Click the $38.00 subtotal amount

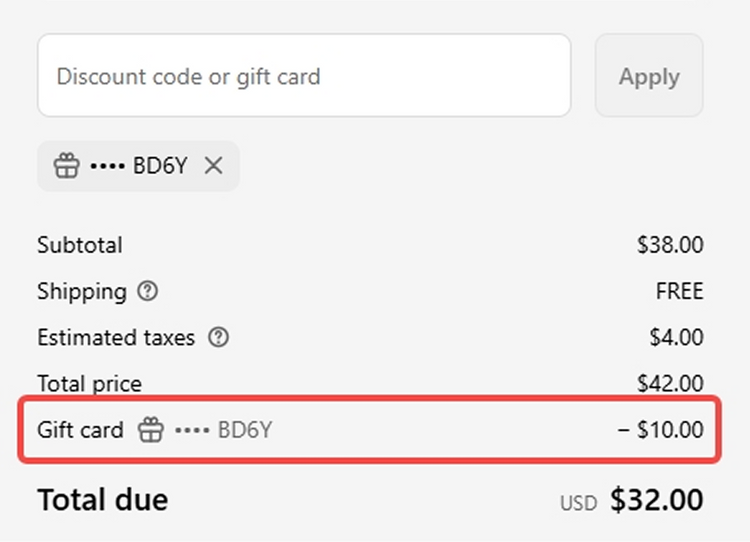pos(670,245)
